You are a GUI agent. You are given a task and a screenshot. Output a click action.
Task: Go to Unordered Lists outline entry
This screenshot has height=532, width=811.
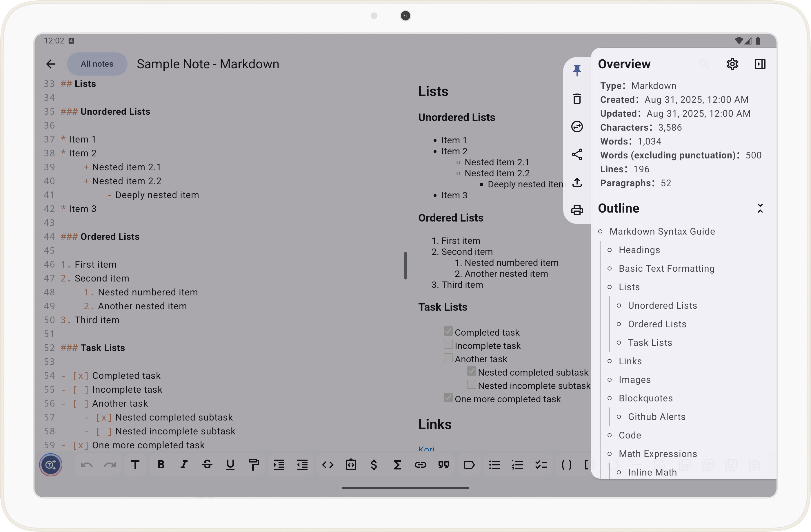662,306
